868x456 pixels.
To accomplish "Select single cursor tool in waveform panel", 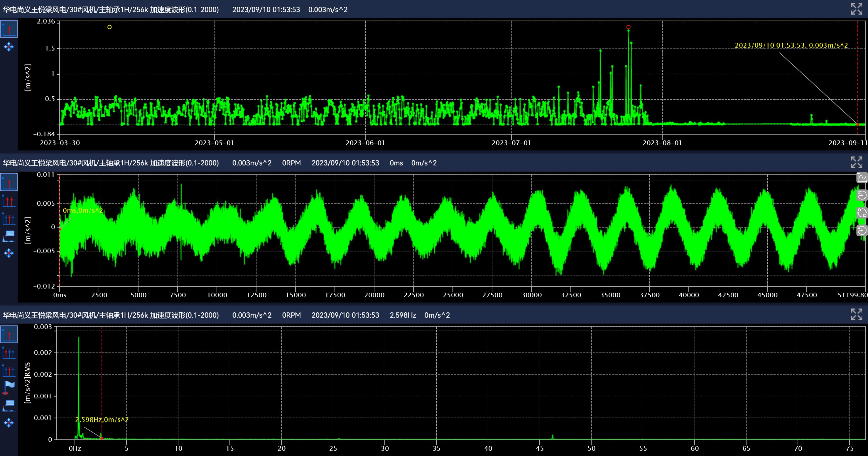I will [9, 182].
